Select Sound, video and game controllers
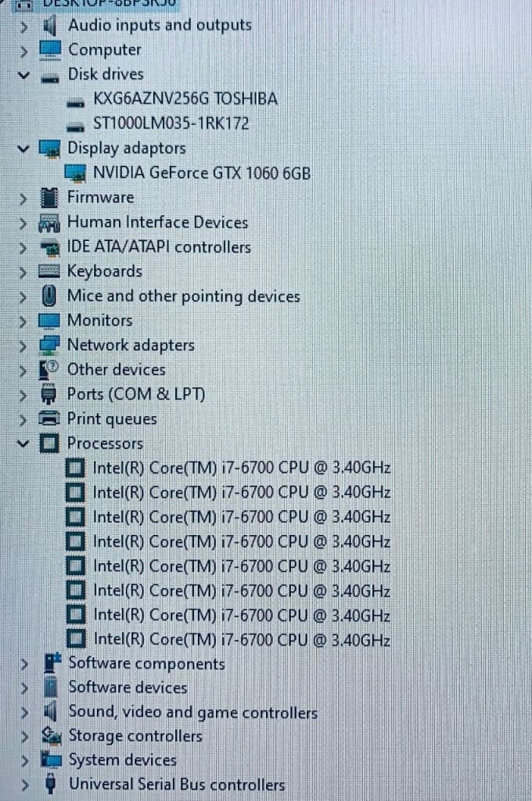The height and width of the screenshot is (801, 532). pyautogui.click(x=192, y=712)
